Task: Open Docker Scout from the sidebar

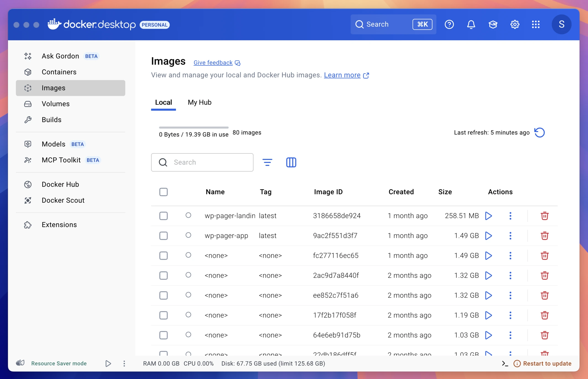Action: point(63,200)
